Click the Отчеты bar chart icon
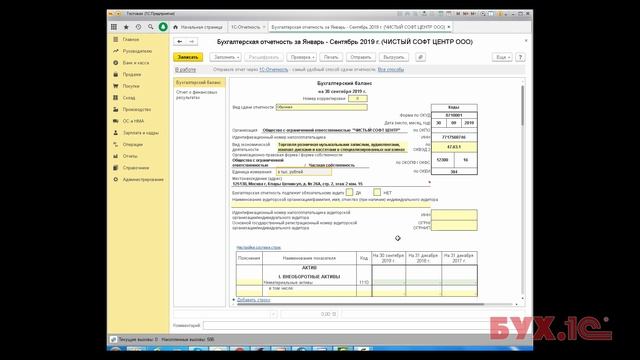The image size is (640, 360). (x=116, y=156)
